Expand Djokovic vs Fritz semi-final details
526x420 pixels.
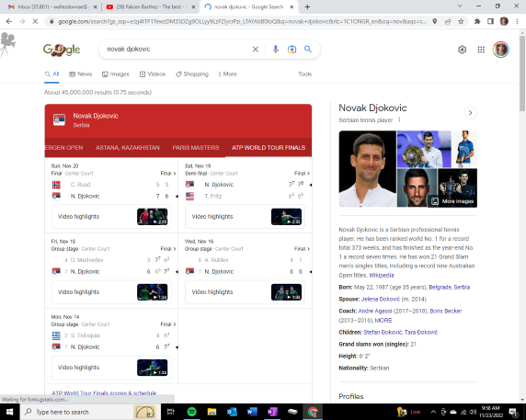(302, 174)
